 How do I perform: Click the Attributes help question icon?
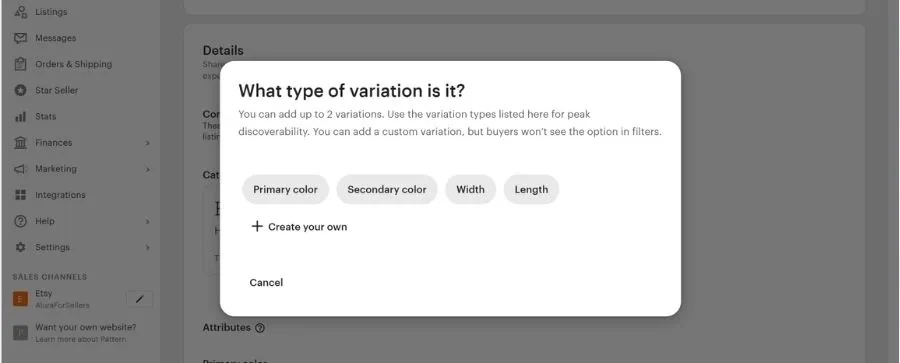tap(260, 328)
